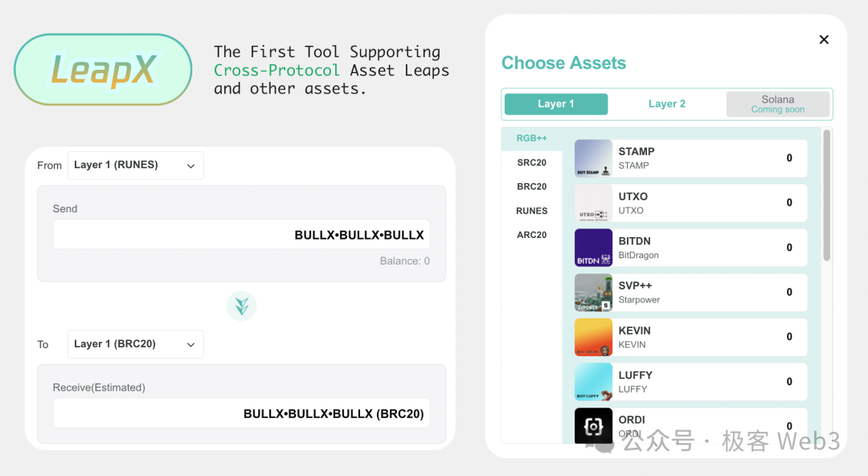The image size is (868, 476).
Task: Switch to the Layer 2 tab
Action: (666, 104)
